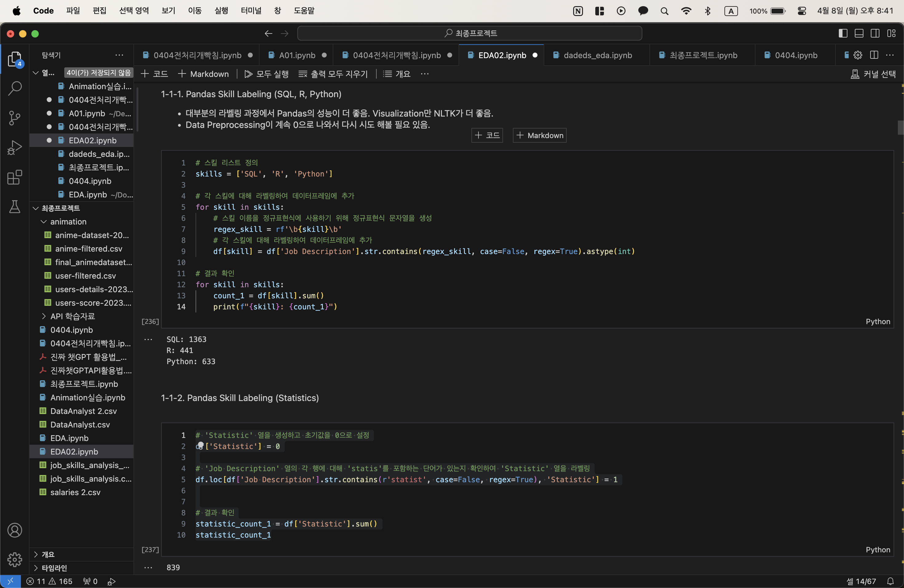Open Customize Layout icon
This screenshot has height=588, width=904.
891,34
